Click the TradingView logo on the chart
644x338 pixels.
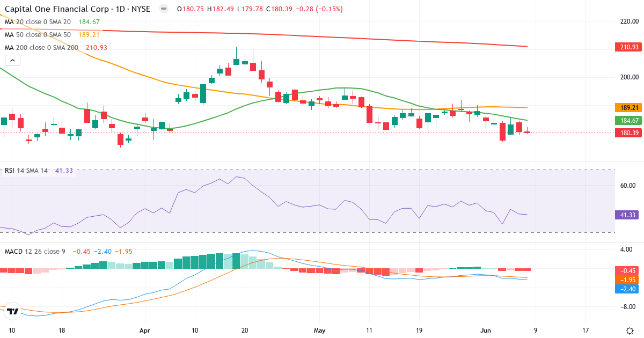tap(13, 311)
